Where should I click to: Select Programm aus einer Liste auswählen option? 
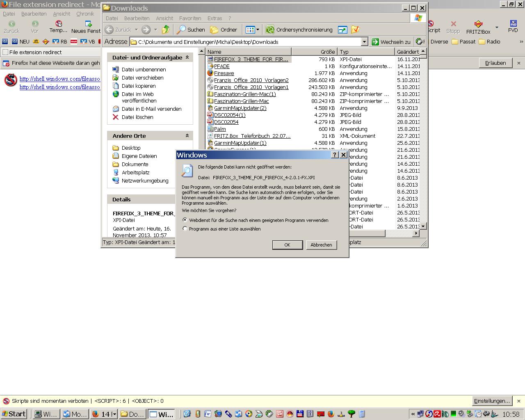[x=185, y=228]
